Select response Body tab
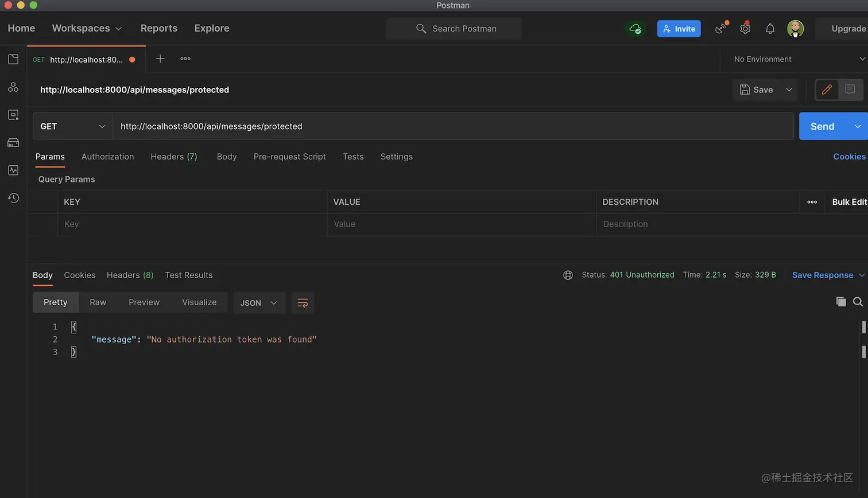Viewport: 868px width, 498px height. (x=42, y=275)
